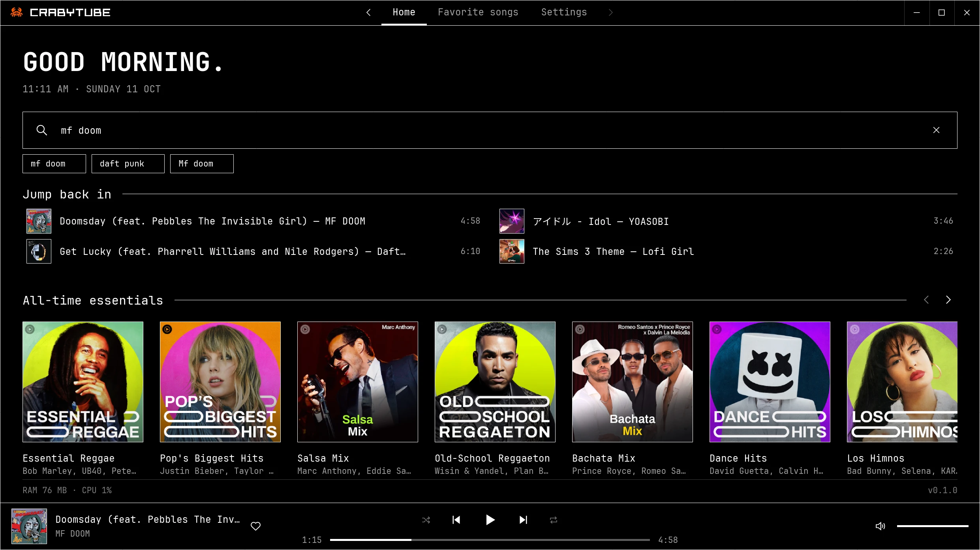This screenshot has width=980, height=550.
Task: Click the Bachata Mix title text
Action: click(x=604, y=458)
